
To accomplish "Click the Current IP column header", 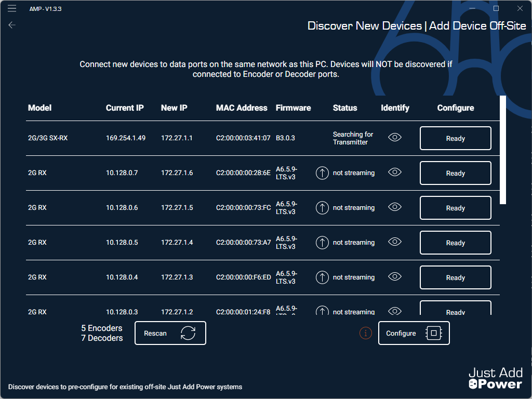I will 125,108.
